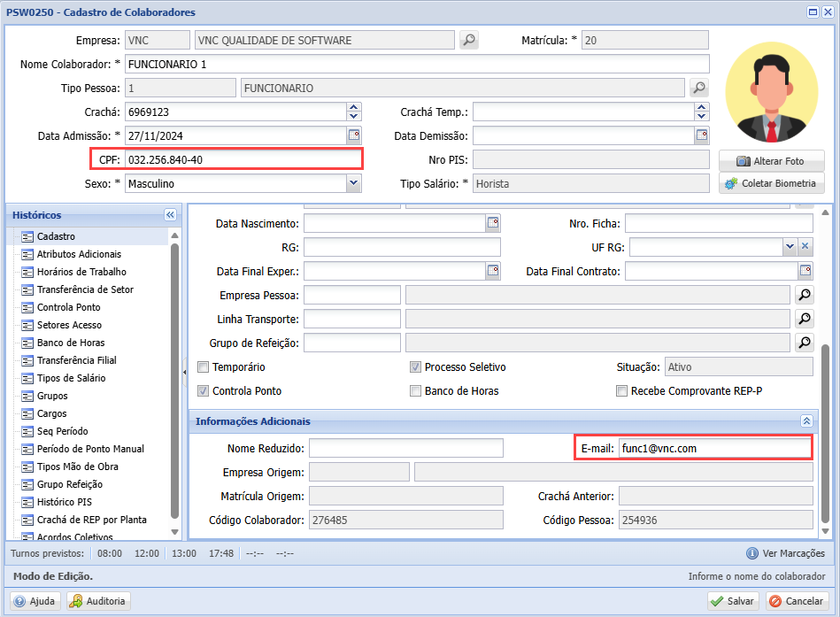Viewport: 840px width, 617px height.
Task: Search Grupo de Refeição with magnifier
Action: [x=804, y=343]
